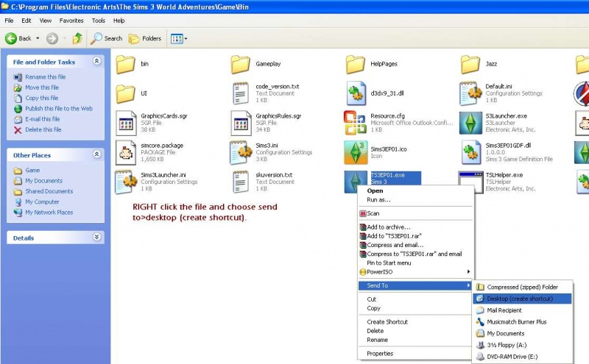The image size is (589, 364).
Task: Go to My Network Places link
Action: click(x=49, y=213)
